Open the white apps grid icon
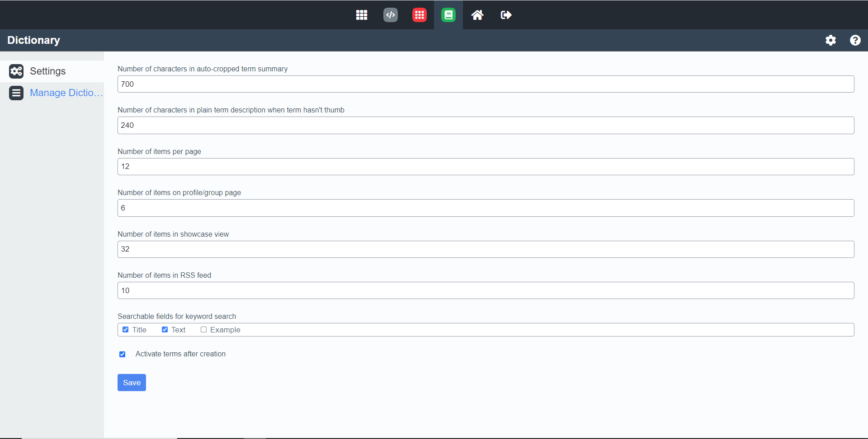The width and height of the screenshot is (868, 439). (362, 15)
